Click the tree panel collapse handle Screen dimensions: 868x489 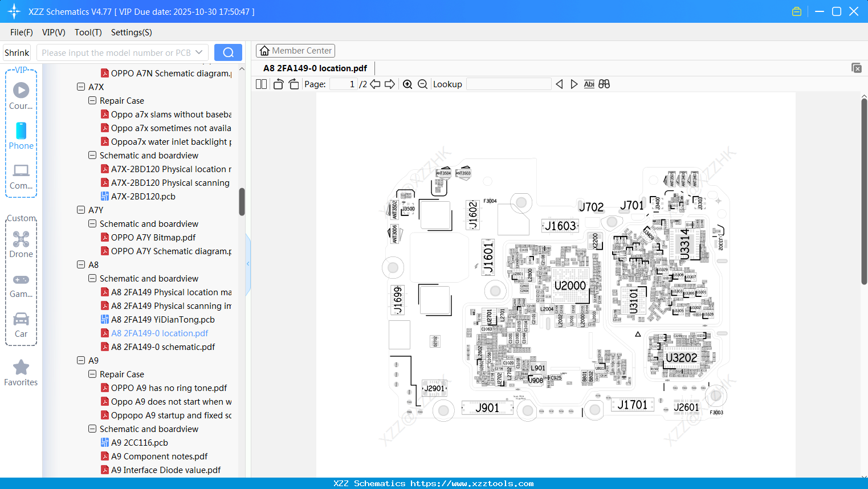pos(248,264)
